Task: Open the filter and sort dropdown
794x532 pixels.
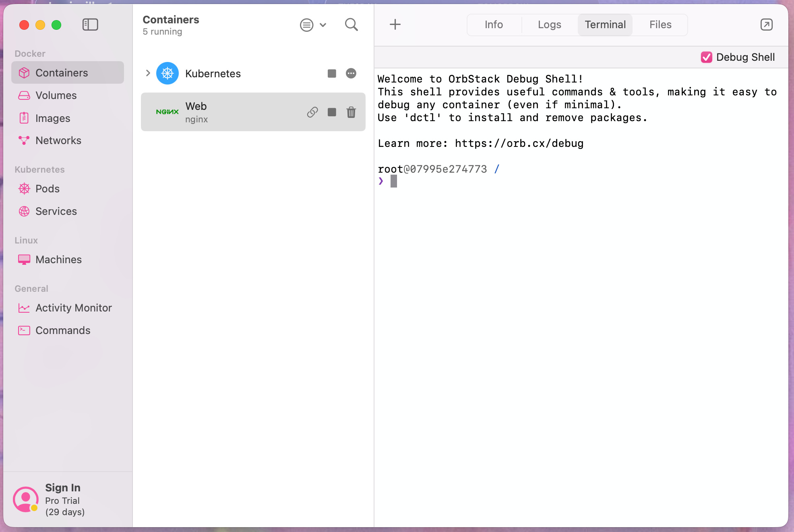Action: tap(313, 25)
